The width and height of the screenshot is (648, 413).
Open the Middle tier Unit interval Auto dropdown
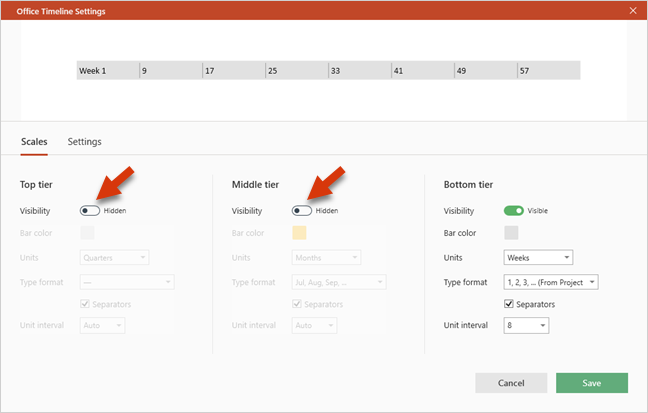[314, 325]
